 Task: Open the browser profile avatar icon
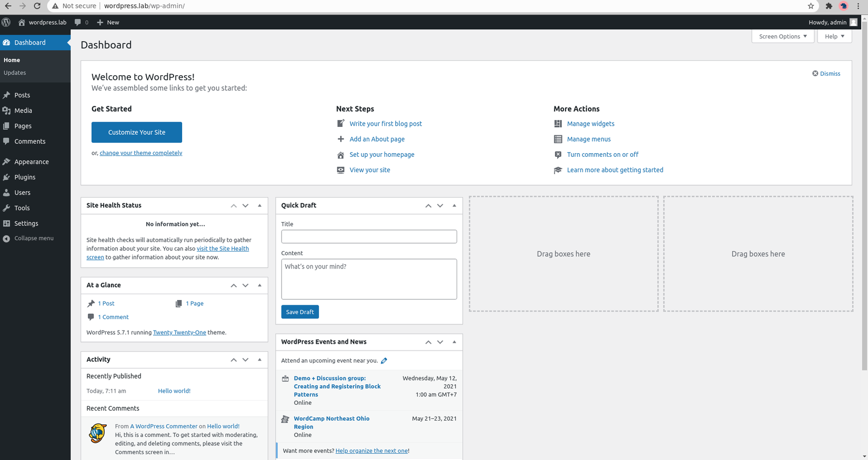843,6
